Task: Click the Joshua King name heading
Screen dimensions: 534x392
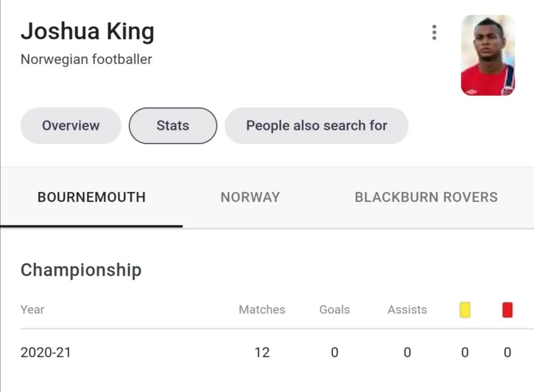Action: [88, 32]
